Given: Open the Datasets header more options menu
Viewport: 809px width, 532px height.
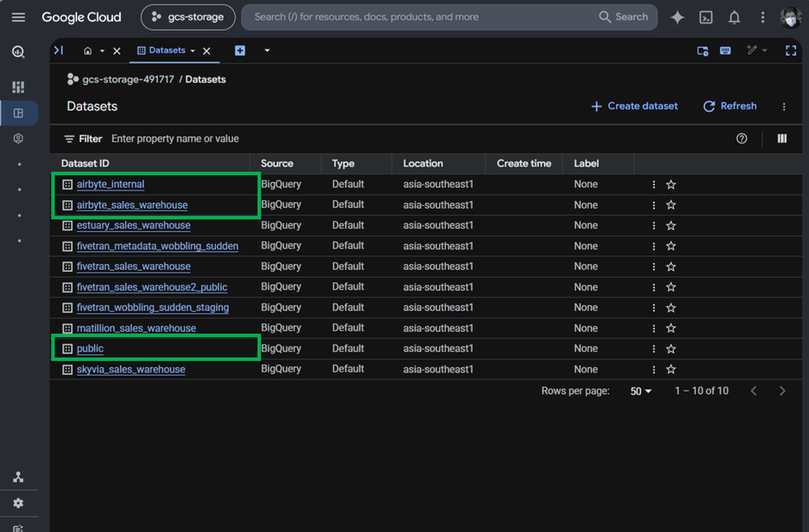Looking at the screenshot, I should [784, 107].
